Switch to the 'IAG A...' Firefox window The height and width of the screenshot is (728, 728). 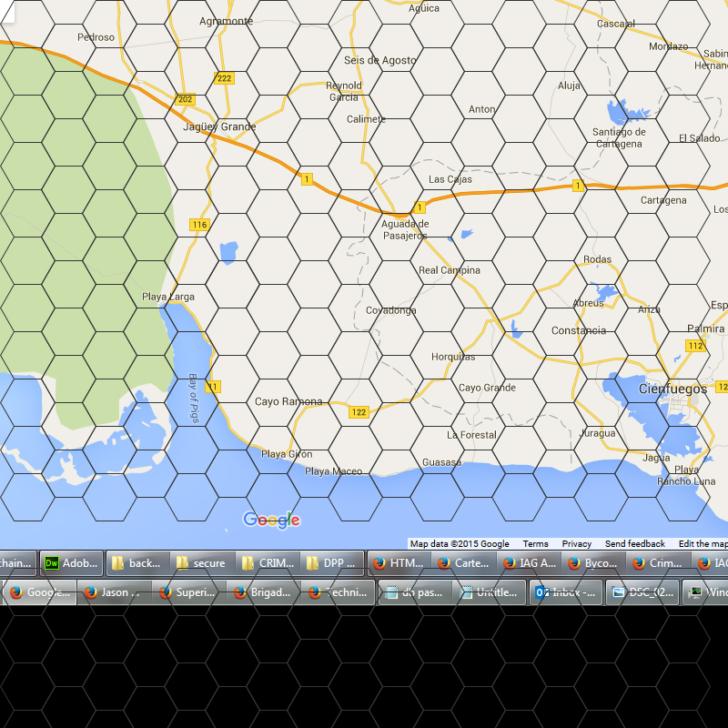coord(530,563)
